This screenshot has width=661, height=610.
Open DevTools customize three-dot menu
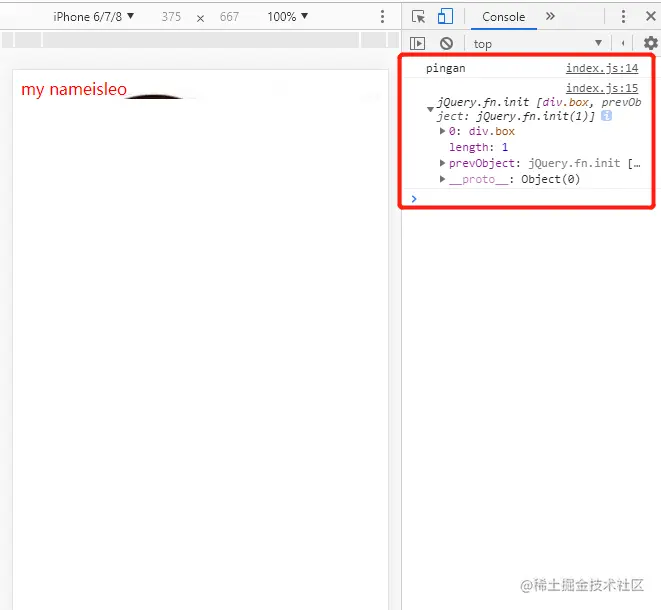pos(623,16)
